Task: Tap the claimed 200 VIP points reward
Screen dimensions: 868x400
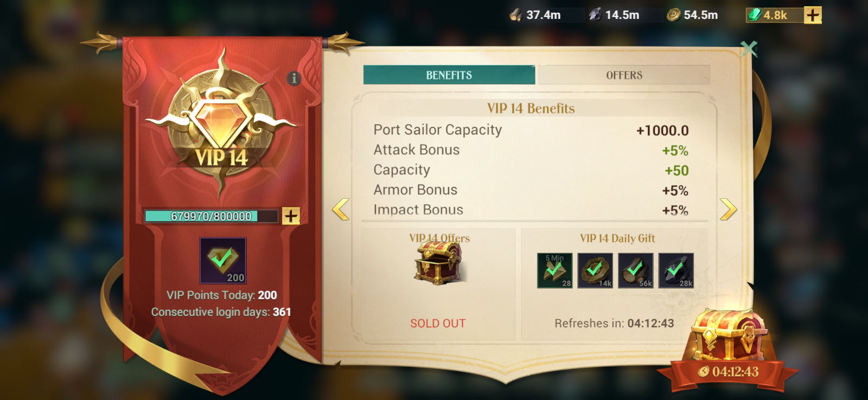Action: 223,261
